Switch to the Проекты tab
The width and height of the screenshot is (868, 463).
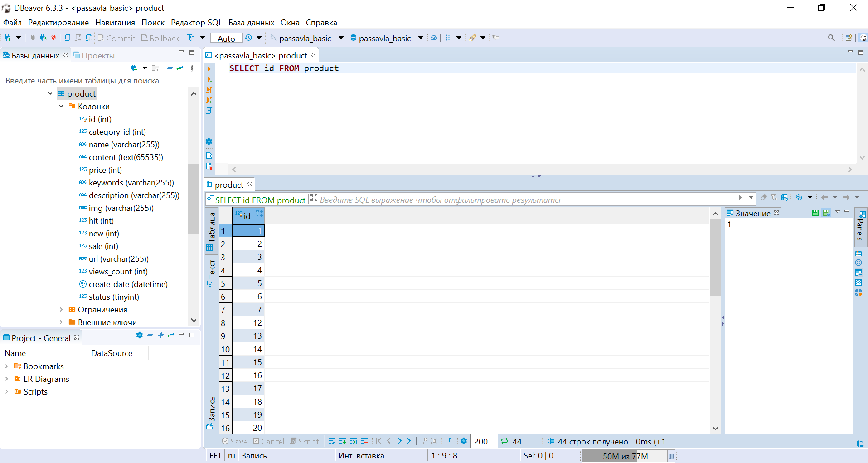coord(94,55)
